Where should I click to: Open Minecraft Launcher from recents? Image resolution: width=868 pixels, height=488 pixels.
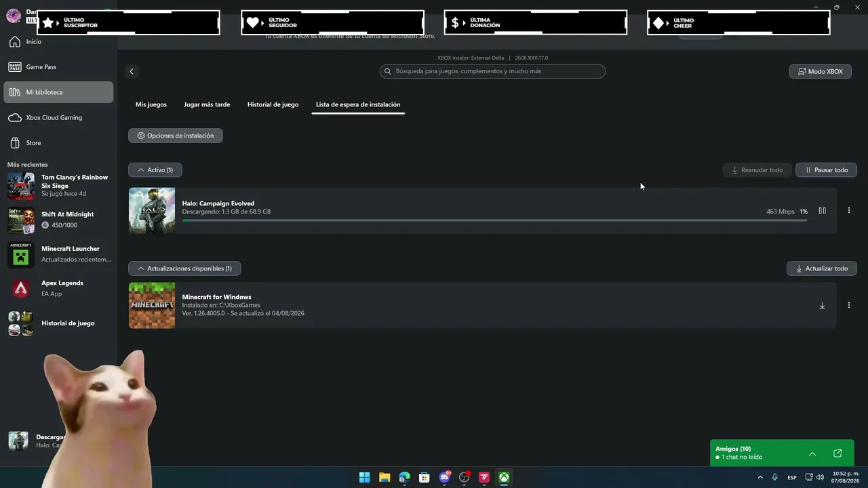tap(58, 254)
